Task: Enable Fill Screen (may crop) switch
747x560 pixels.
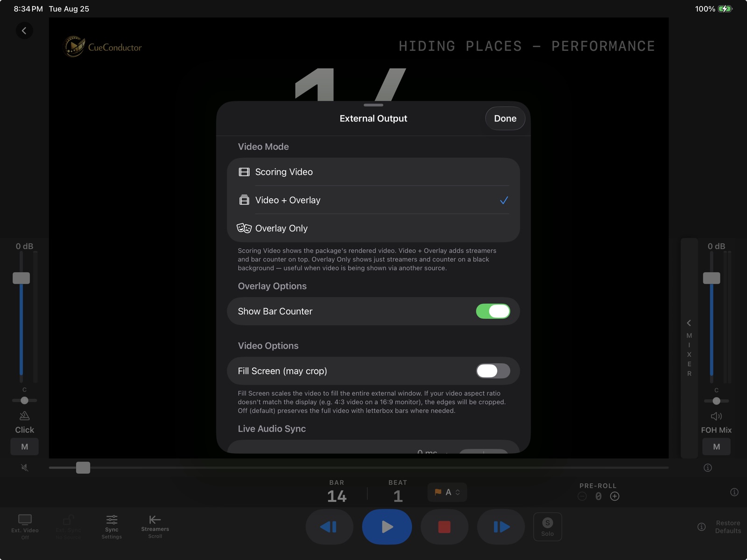Action: click(x=493, y=371)
